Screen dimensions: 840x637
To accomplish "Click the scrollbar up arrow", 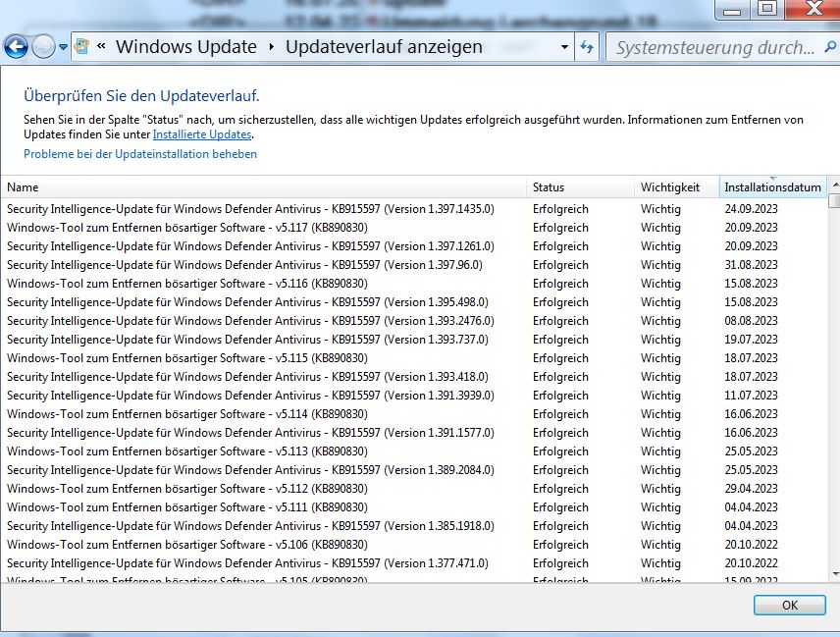I will (x=834, y=185).
